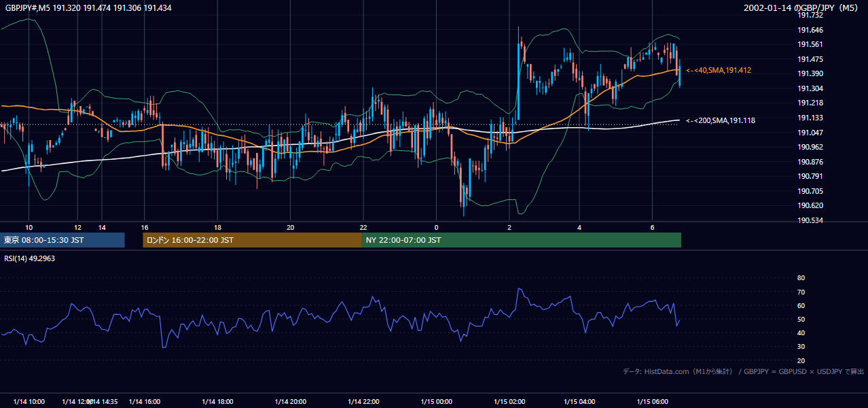868x408 pixels.
Task: Click the 1/14 18:00 bottom date label
Action: (x=217, y=402)
